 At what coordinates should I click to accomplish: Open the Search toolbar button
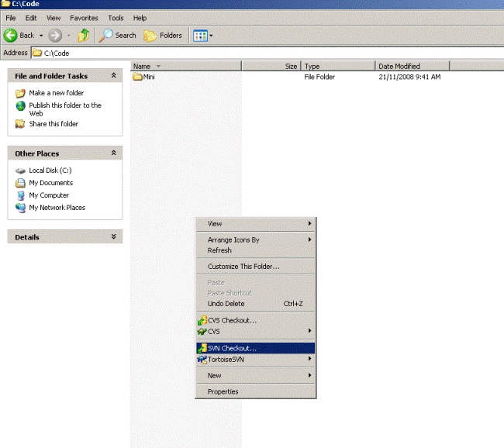(x=118, y=35)
